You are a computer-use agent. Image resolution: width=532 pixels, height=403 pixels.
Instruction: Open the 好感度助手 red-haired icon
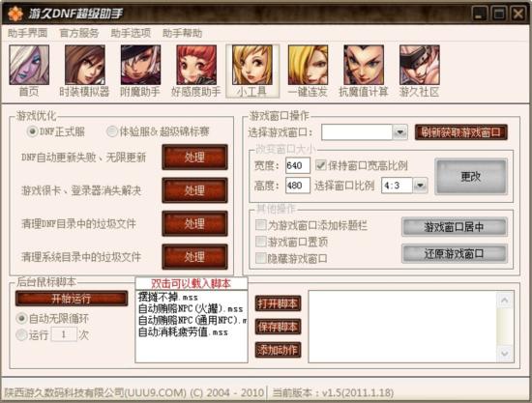pos(196,65)
